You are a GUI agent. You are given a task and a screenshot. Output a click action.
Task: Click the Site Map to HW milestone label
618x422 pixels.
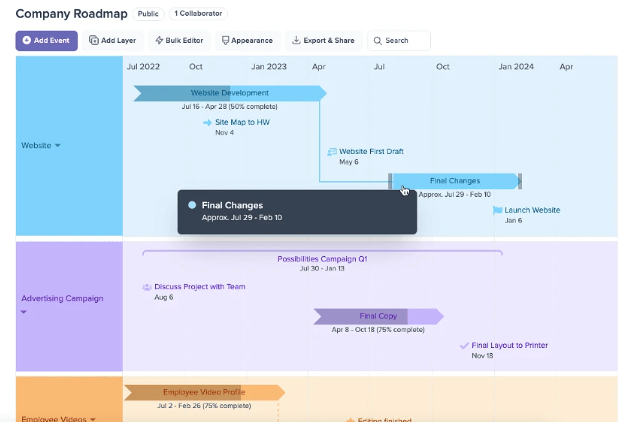(242, 122)
